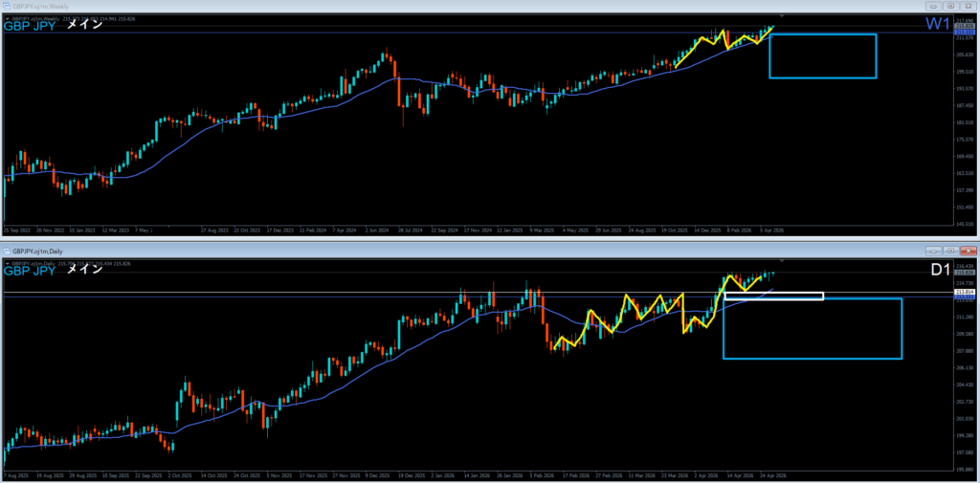
Task: Click the chart shift triangle on Weekly chart
Action: [x=782, y=15]
